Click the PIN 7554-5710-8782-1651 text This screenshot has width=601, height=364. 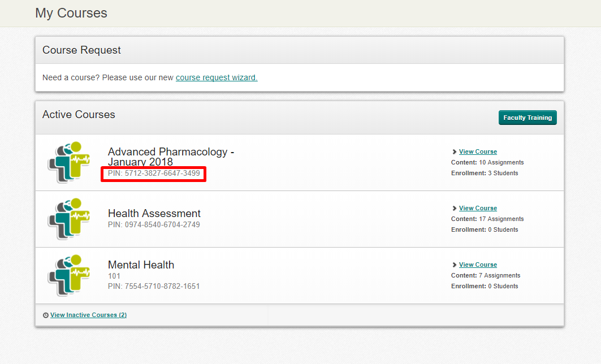pos(154,286)
